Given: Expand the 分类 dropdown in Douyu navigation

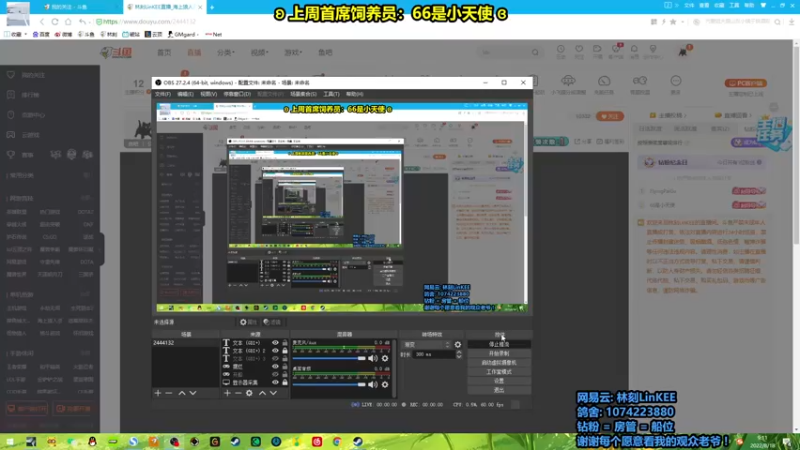Looking at the screenshot, I should (226, 53).
